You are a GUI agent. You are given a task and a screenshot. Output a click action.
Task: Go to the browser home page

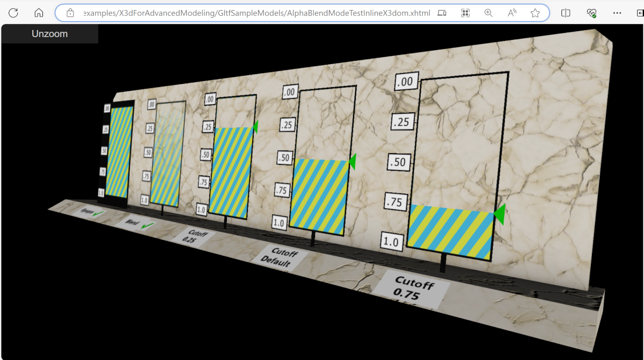pyautogui.click(x=39, y=13)
